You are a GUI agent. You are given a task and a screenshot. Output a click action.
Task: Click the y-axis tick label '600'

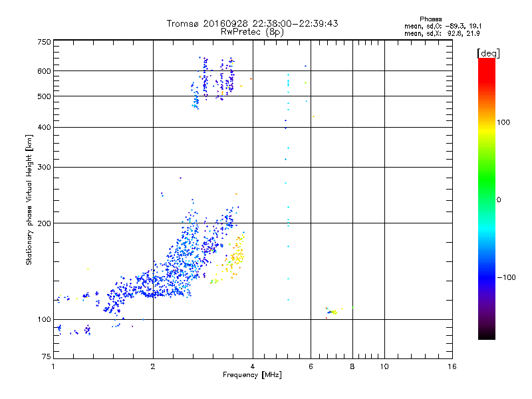point(44,71)
